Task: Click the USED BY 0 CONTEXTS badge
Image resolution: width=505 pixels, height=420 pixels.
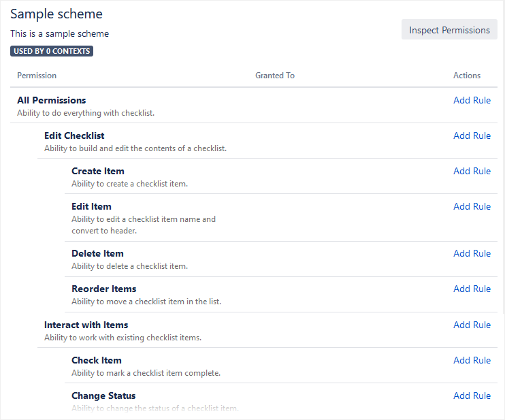Action: [52, 51]
